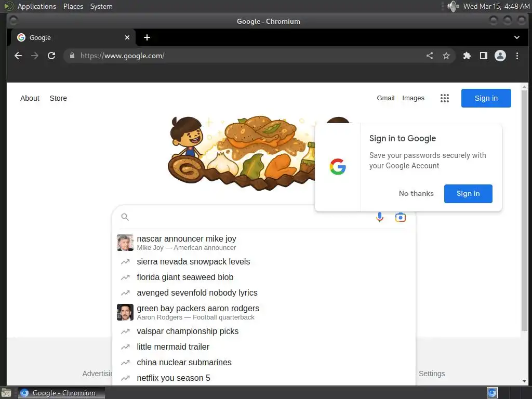
Task: Open the Images link
Action: (x=413, y=98)
